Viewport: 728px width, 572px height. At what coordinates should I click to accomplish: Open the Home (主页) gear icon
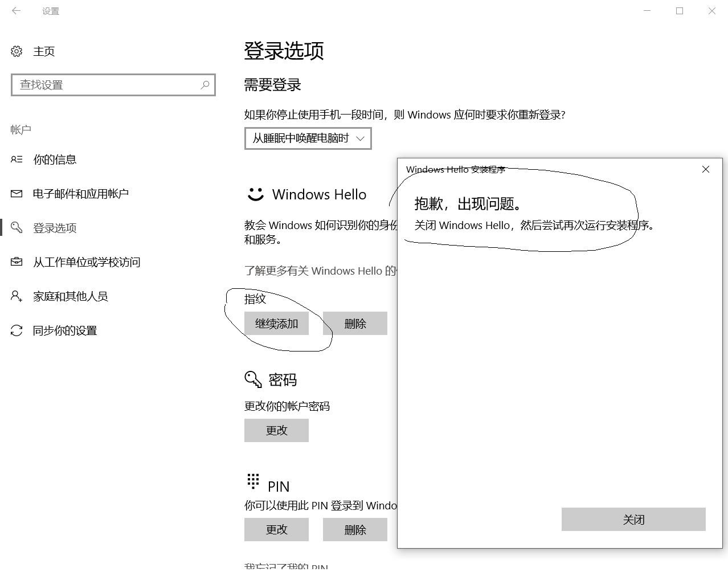[17, 51]
